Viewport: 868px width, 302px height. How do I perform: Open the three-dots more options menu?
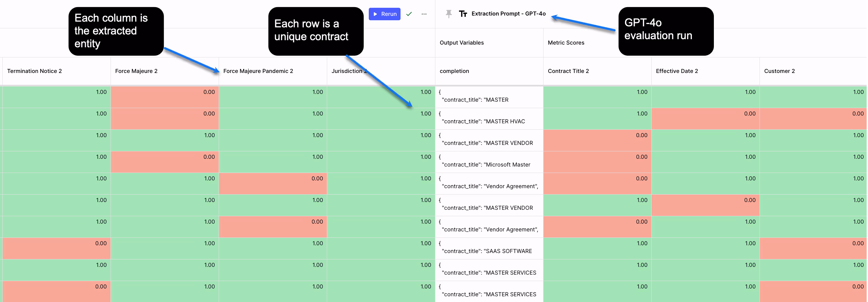(424, 14)
